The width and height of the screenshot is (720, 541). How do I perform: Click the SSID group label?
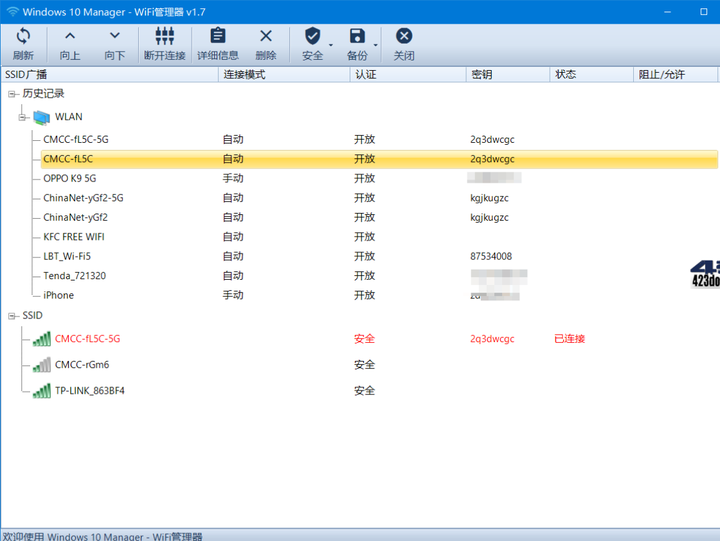32,316
